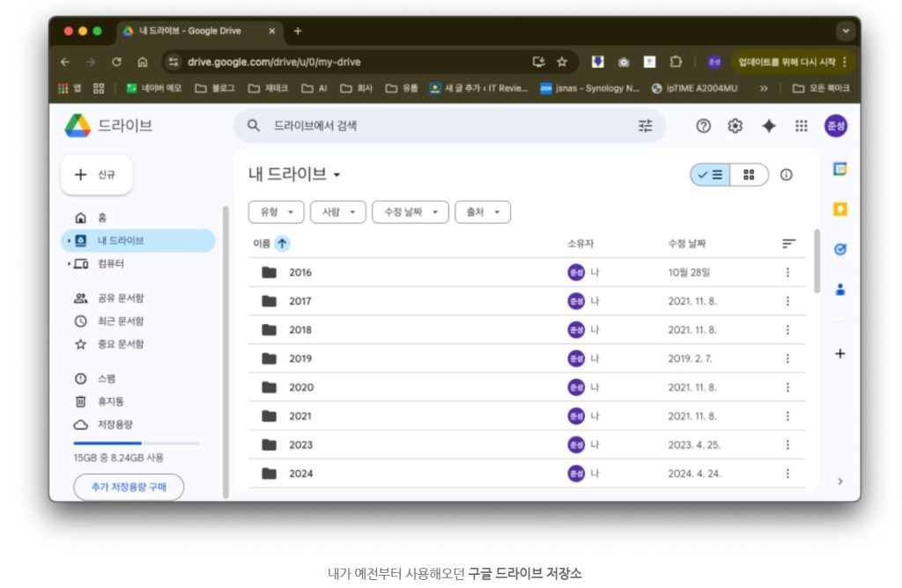Click 추가 저장용량 구매 button

(129, 487)
